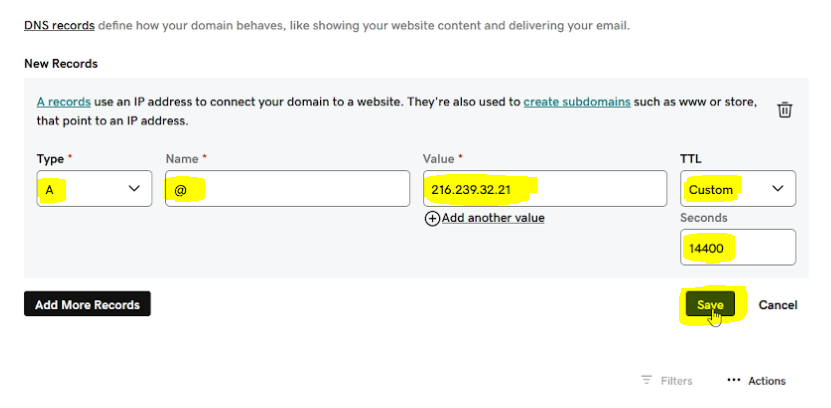
Task: Click the Name field containing @
Action: coord(287,189)
